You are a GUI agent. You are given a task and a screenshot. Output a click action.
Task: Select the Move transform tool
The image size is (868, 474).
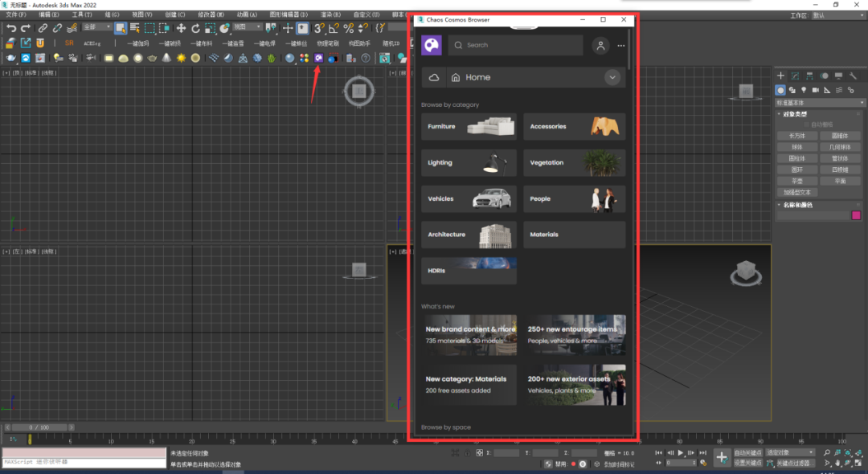(181, 28)
